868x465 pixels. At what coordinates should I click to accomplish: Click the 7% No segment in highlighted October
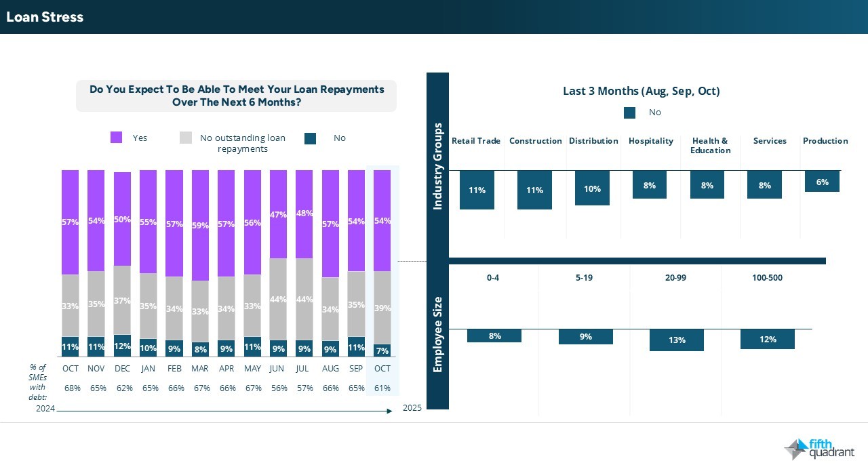(382, 350)
